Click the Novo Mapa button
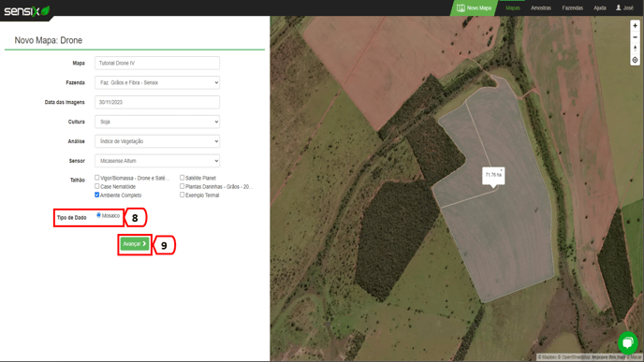Viewport: 644px width, 362px height. [474, 7]
